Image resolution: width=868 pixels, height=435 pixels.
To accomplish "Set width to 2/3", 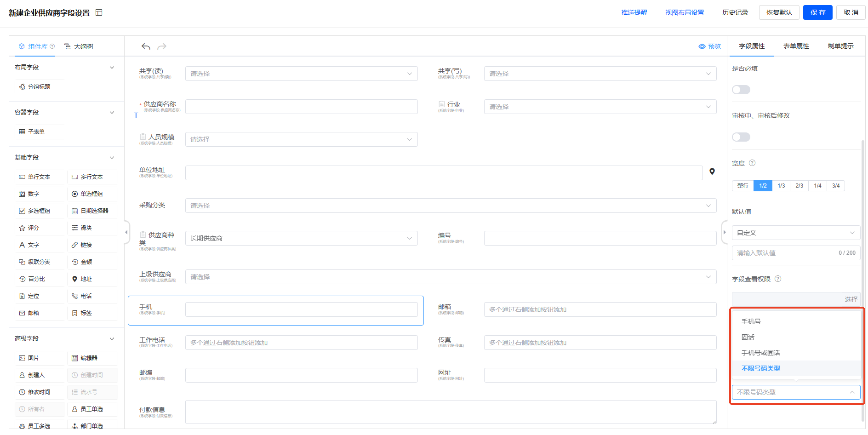I will [799, 186].
